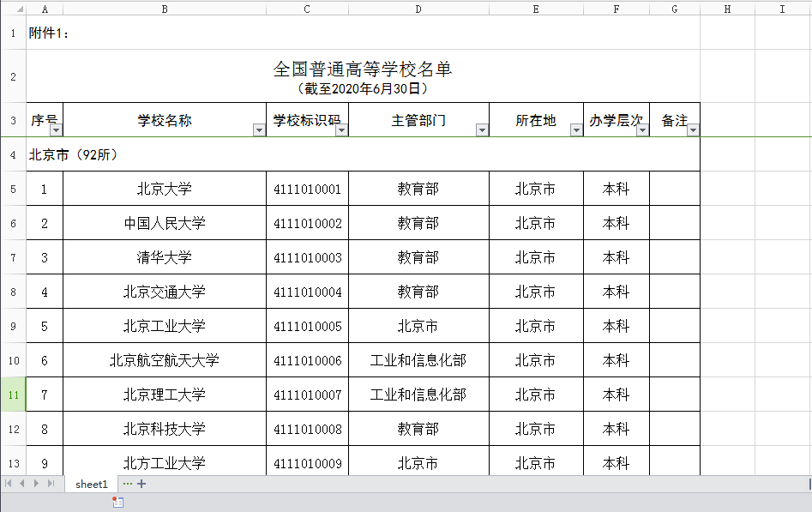Open the 办学层次 column filter dropdown
The width and height of the screenshot is (812, 512).
(x=643, y=130)
